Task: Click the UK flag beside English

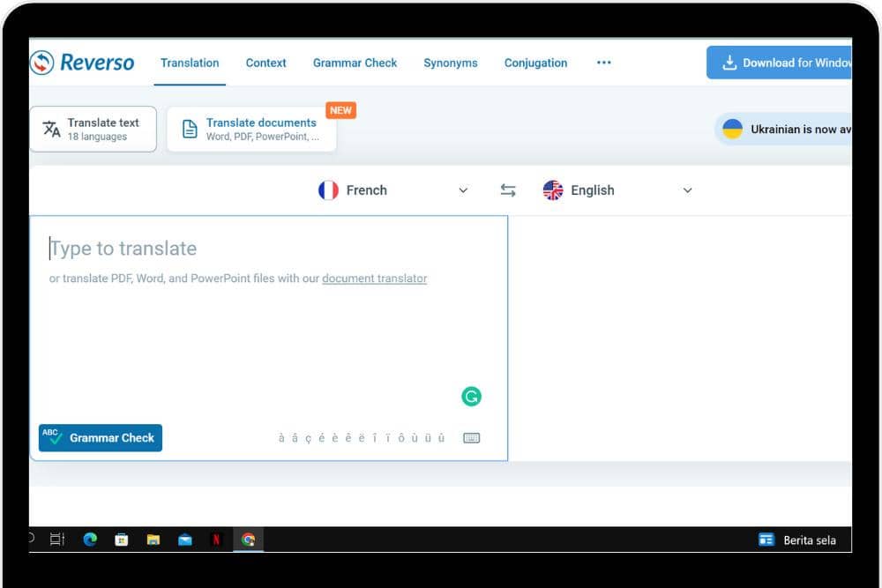Action: (553, 190)
